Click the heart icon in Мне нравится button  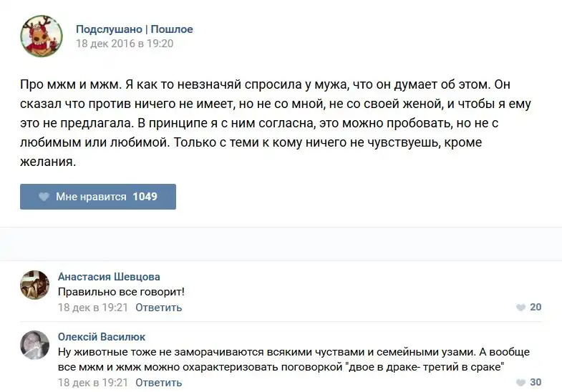pyautogui.click(x=44, y=197)
